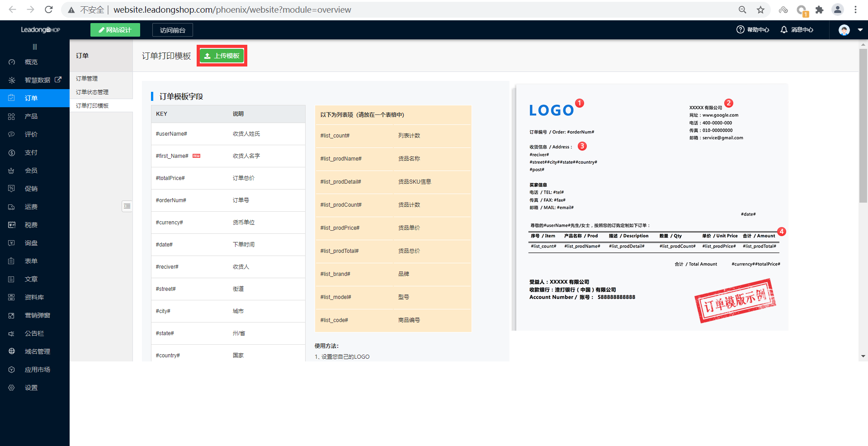Toggle the submenu panel collapse handle
This screenshot has height=446, width=868.
(127, 206)
